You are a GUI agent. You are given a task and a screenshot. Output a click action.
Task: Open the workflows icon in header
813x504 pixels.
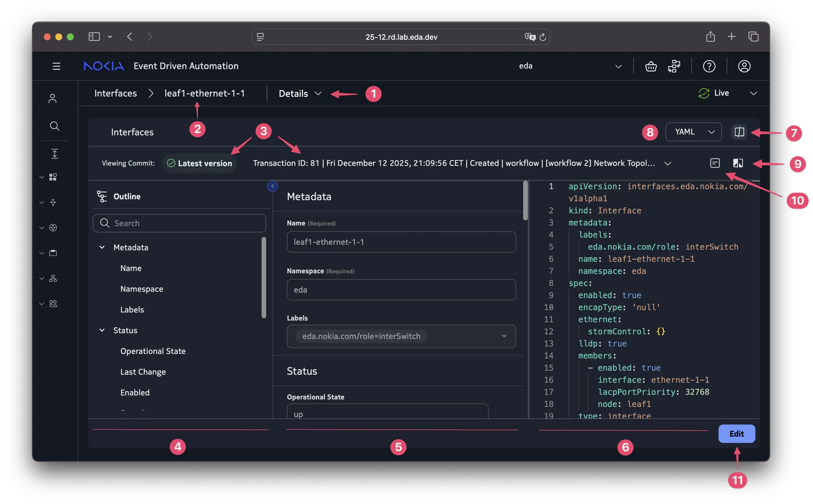click(x=674, y=66)
